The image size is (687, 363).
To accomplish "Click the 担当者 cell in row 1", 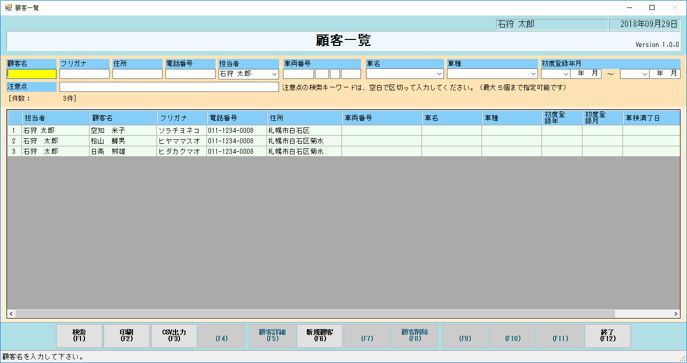I will point(56,130).
